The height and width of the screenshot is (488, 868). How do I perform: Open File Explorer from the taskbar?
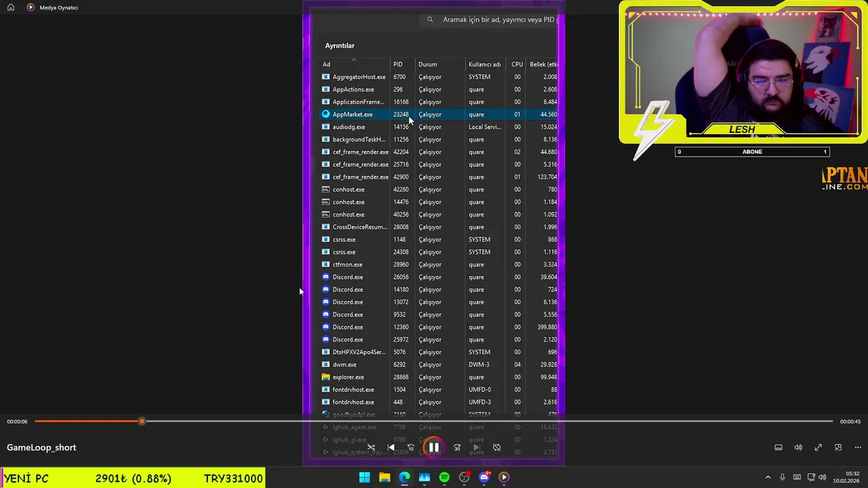coord(384,477)
